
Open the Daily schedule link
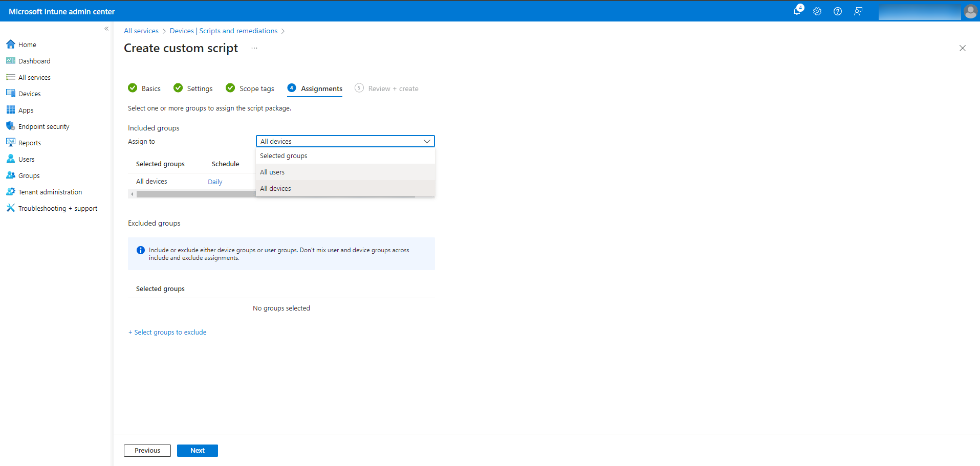point(215,182)
